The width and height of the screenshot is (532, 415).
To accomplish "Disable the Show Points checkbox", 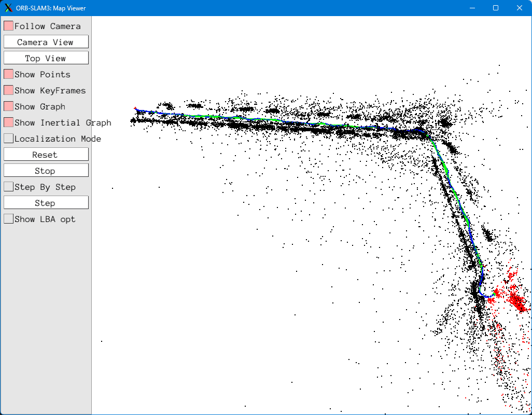I will 9,74.
